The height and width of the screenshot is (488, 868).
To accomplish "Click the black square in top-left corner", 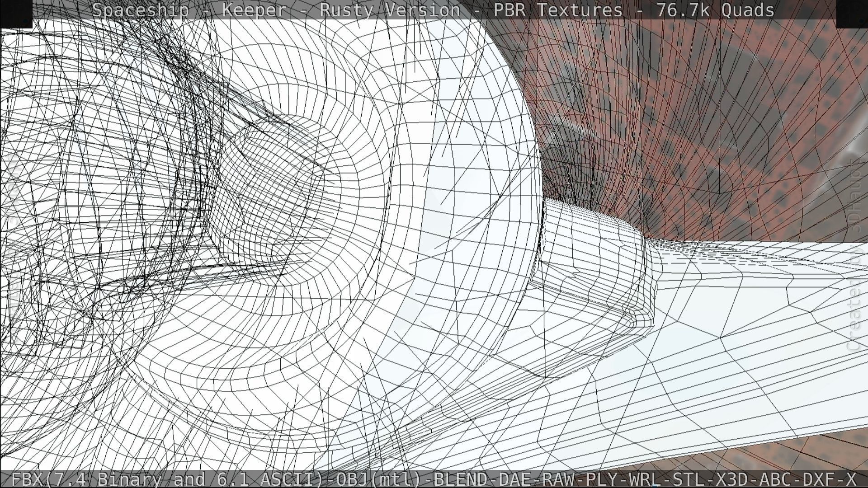I will [16, 14].
